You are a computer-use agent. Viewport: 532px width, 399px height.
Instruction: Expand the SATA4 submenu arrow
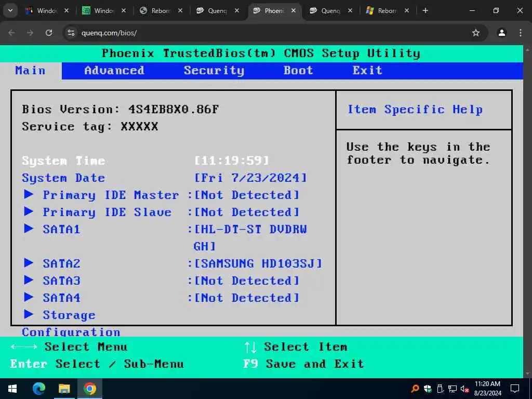coord(29,297)
